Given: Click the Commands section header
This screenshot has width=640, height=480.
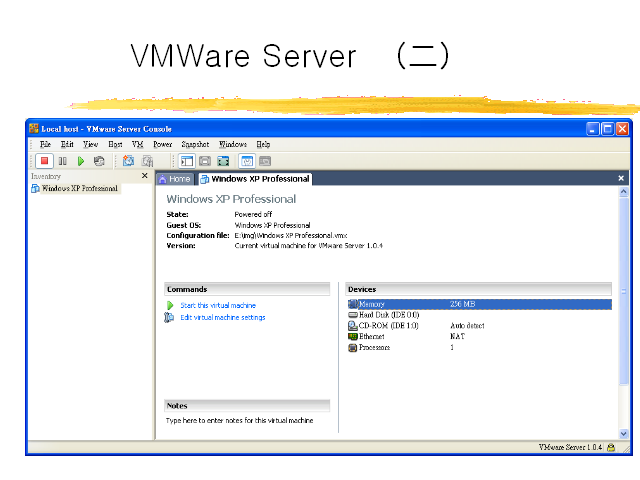Looking at the screenshot, I should point(247,289).
